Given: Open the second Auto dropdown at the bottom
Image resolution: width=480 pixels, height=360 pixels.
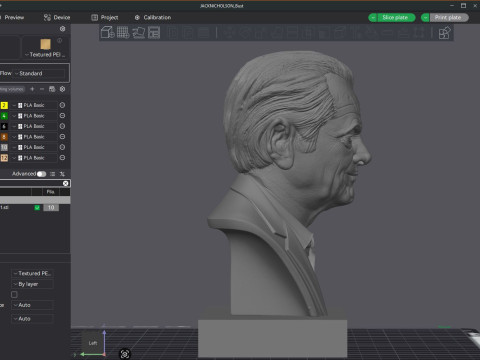Looking at the screenshot, I should 32,319.
